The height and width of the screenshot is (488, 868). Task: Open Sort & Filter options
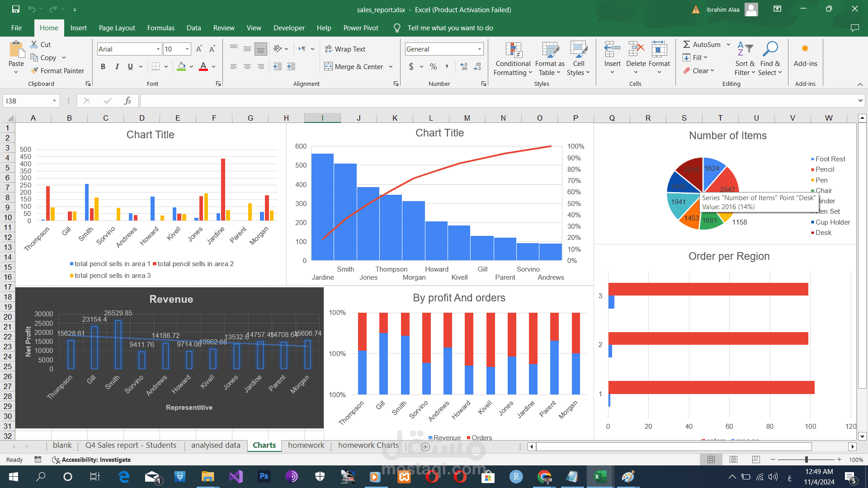[x=745, y=59]
